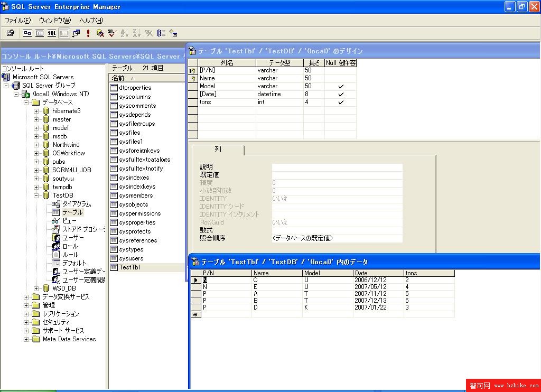Open the ヘルプ(H) menu

click(x=91, y=21)
